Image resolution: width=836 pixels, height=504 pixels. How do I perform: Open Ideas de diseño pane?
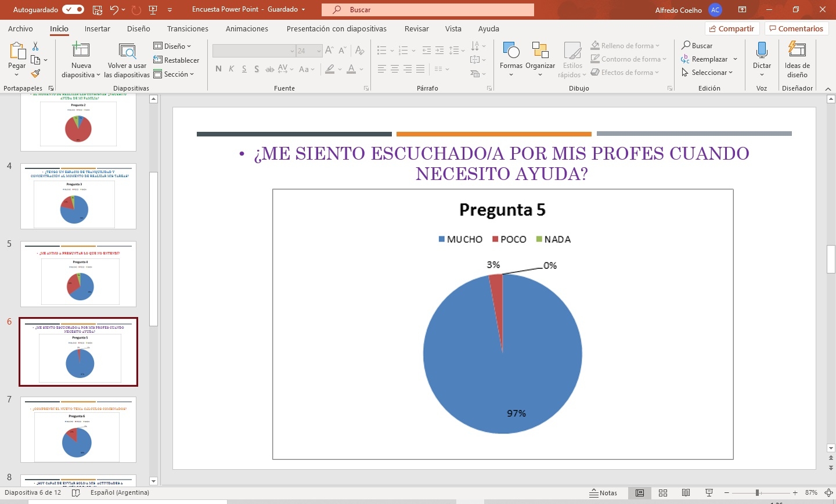pyautogui.click(x=797, y=59)
